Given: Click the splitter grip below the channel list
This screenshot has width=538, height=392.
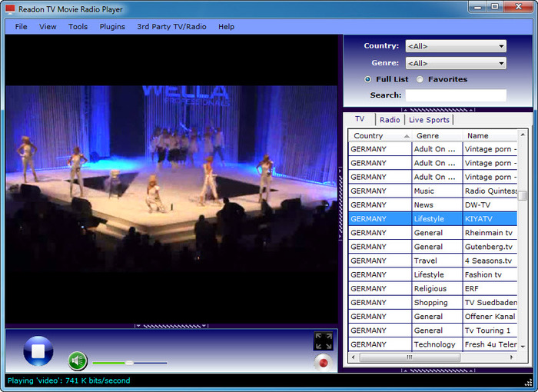Looking at the screenshot, I should click(438, 370).
